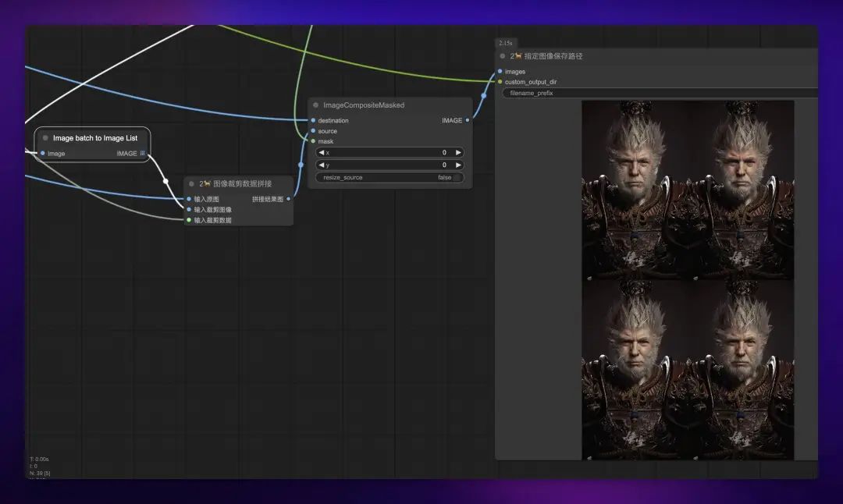
Task: Decrease the x value with left arrow
Action: pos(322,153)
